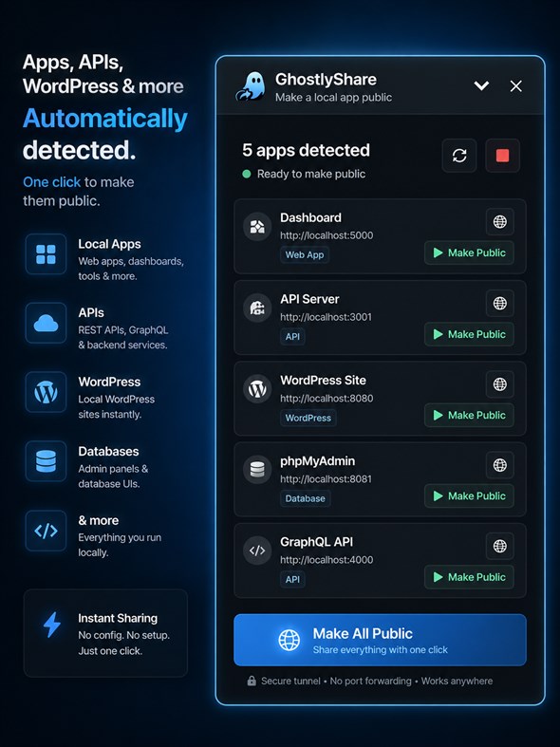Click the Databases stack icon
This screenshot has height=747, width=560.
tap(46, 461)
